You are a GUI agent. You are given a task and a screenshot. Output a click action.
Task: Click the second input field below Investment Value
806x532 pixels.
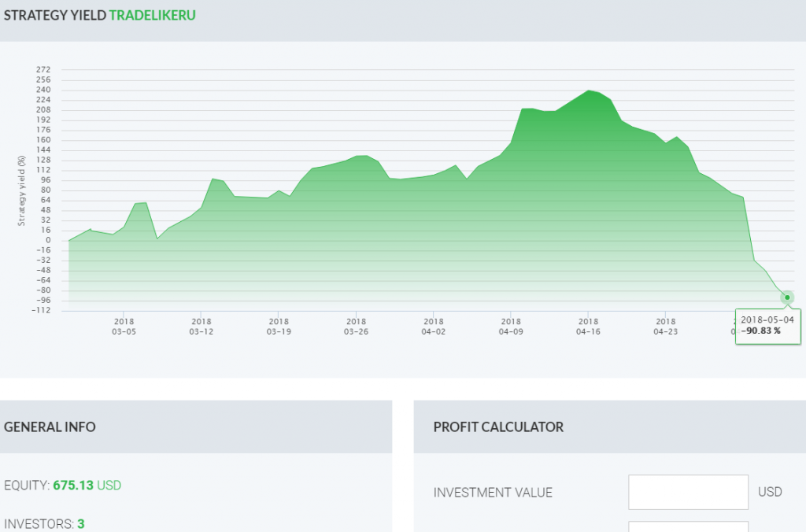[688, 526]
